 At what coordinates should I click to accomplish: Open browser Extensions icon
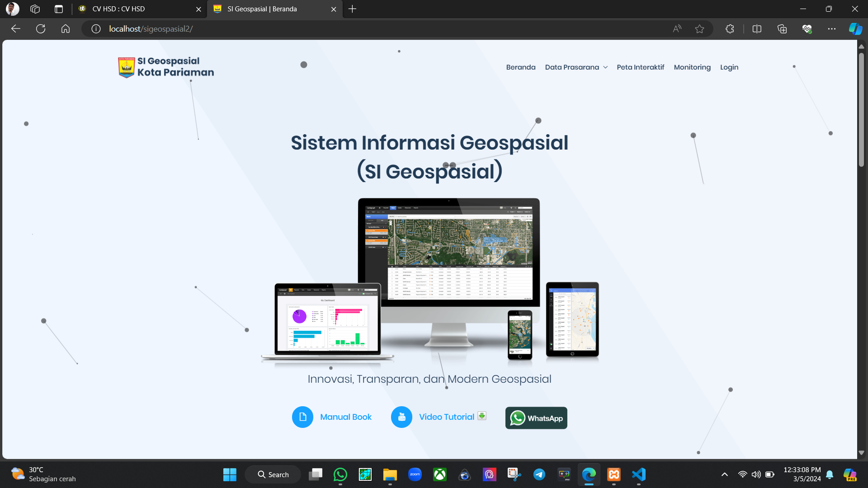point(730,29)
